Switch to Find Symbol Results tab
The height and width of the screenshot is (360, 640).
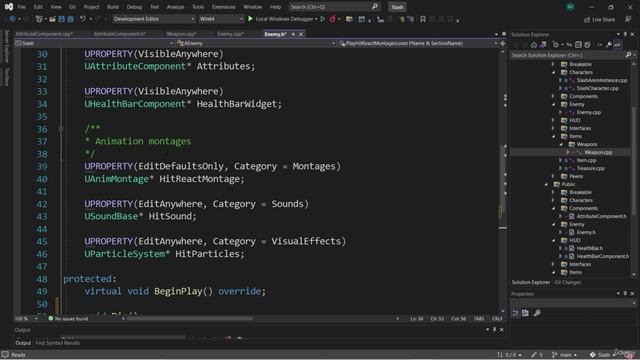(x=58, y=343)
